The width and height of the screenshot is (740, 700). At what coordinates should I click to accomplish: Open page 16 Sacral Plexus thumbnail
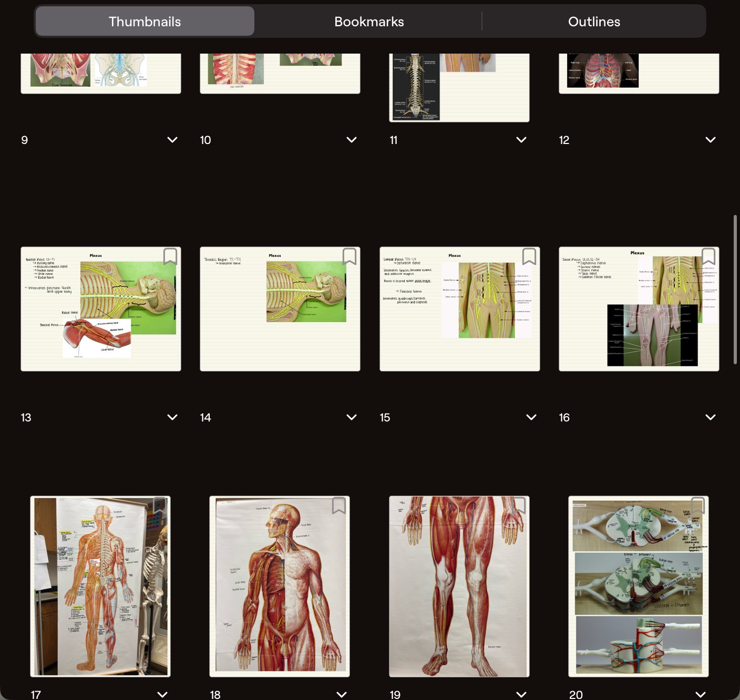639,309
